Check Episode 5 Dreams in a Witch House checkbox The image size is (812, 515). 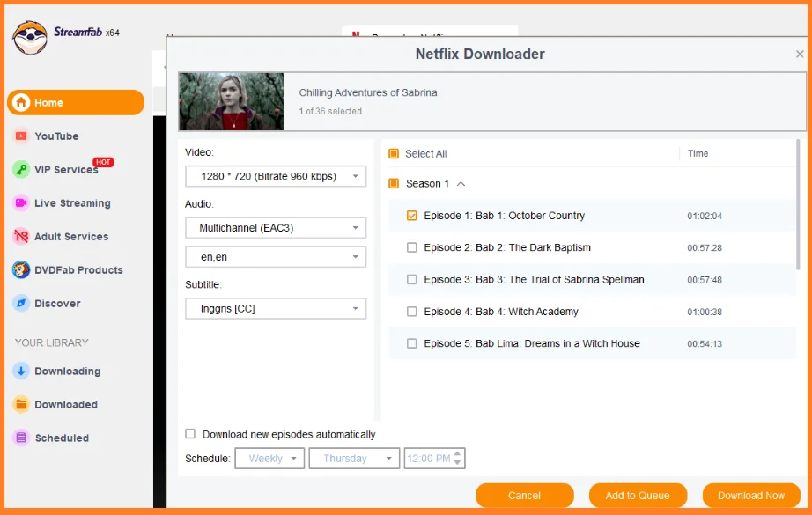pyautogui.click(x=411, y=343)
